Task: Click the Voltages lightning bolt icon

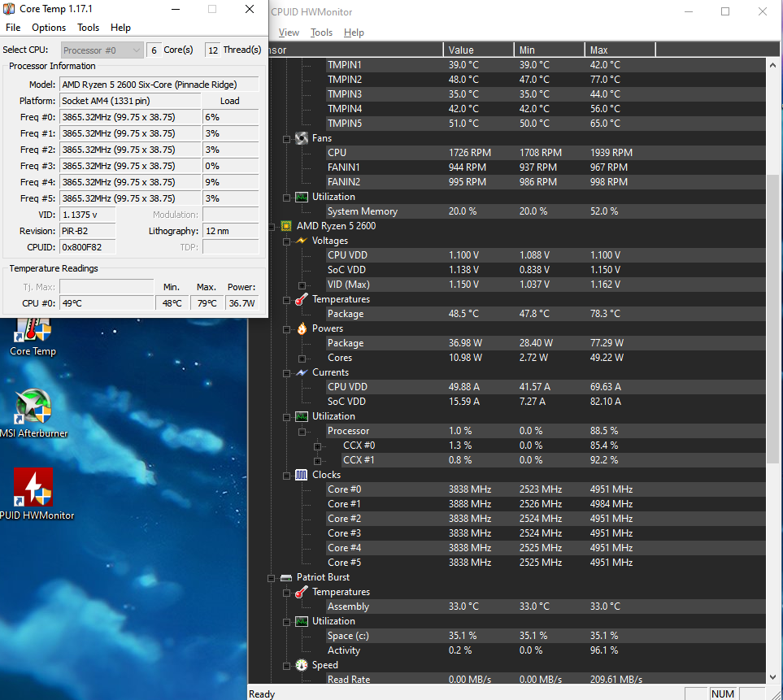Action: (301, 241)
